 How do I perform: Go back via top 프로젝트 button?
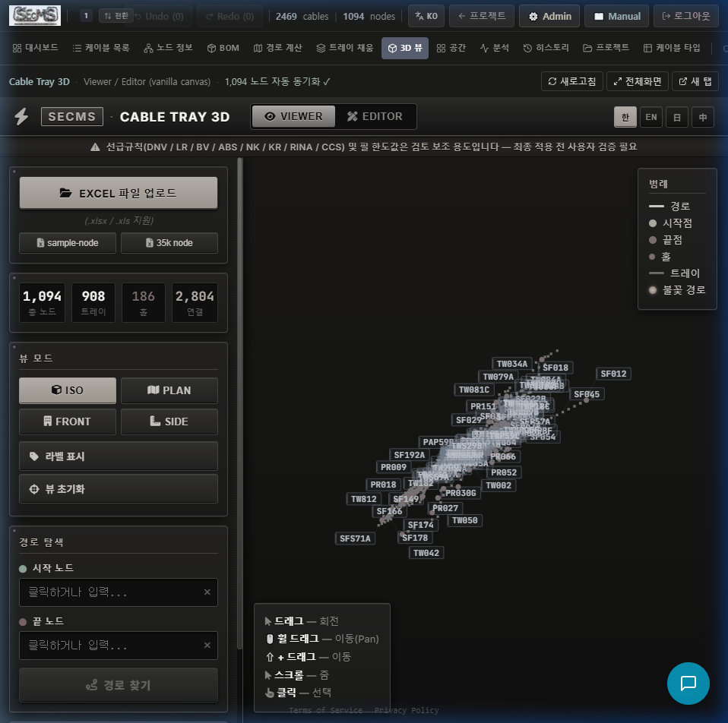point(482,16)
